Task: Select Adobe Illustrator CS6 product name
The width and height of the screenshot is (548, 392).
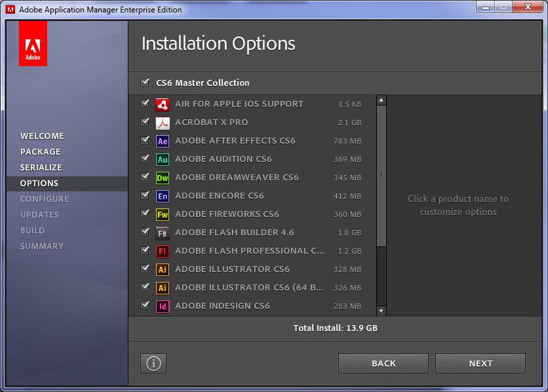Action: (x=232, y=269)
